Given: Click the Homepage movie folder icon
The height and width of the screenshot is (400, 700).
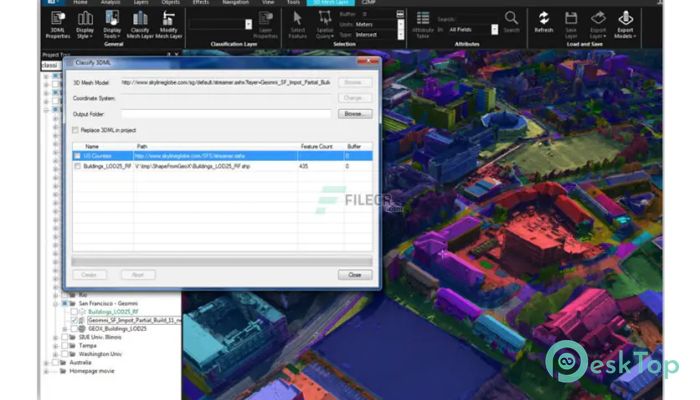Looking at the screenshot, I should (x=63, y=371).
